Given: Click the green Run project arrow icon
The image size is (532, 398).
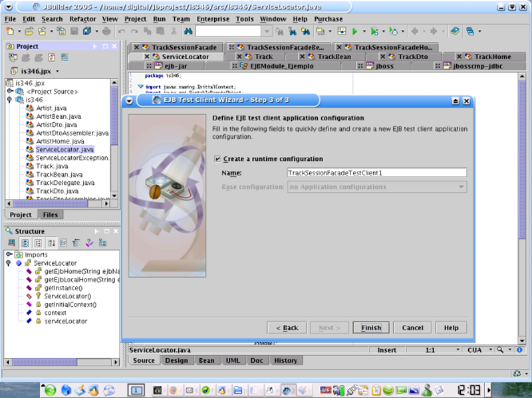Looking at the screenshot, I should pyautogui.click(x=355, y=31).
